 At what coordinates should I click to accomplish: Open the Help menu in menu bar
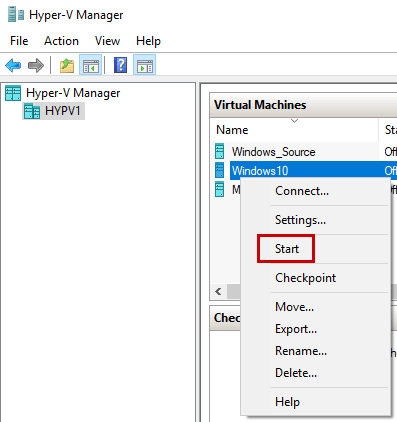(148, 41)
